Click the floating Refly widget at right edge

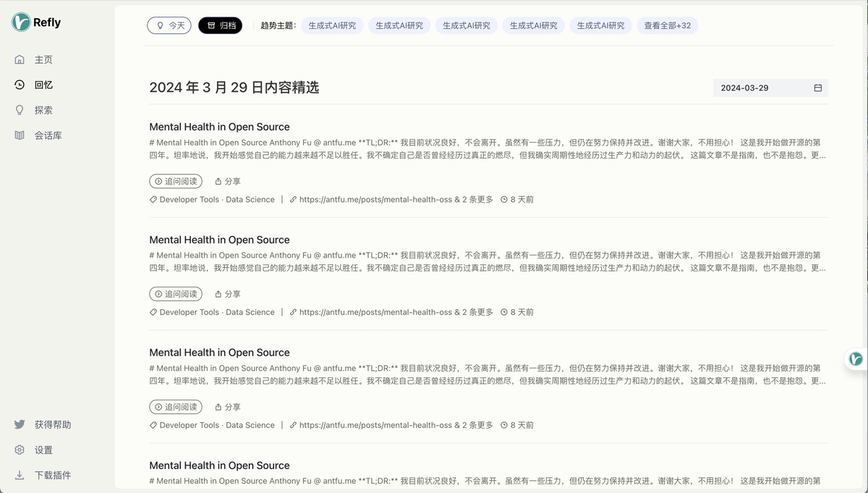856,359
